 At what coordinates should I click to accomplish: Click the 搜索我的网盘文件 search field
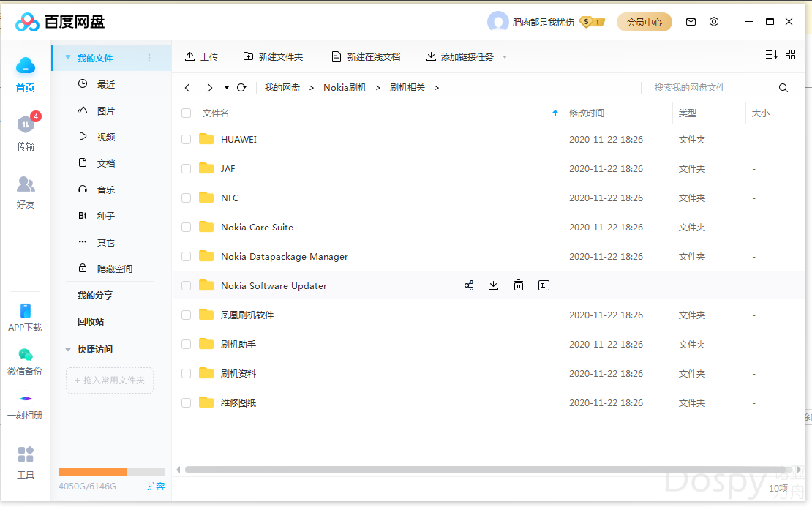(710, 88)
